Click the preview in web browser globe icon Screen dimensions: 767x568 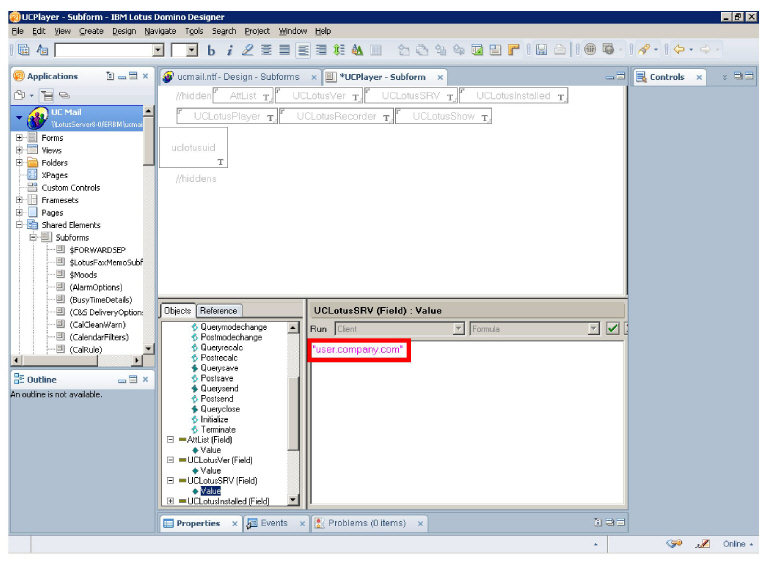click(x=590, y=49)
